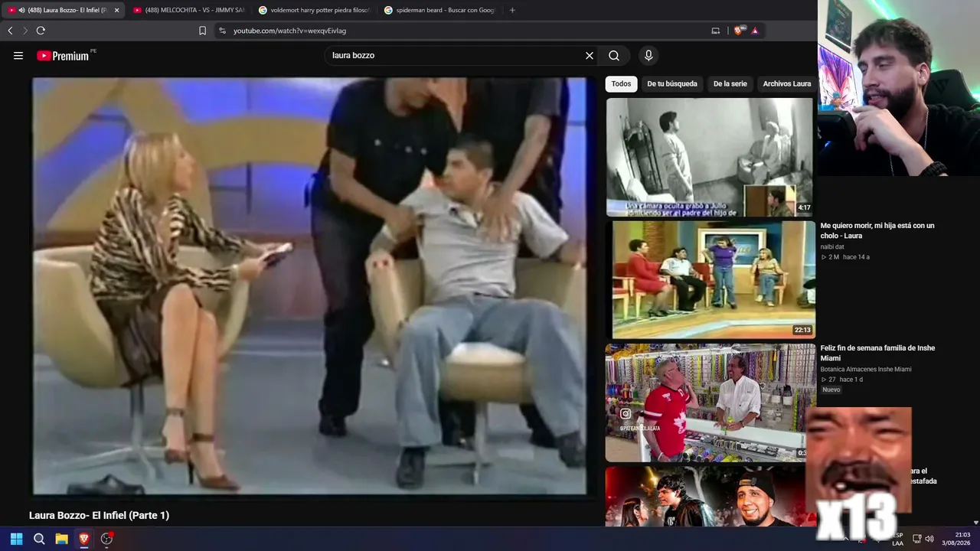The height and width of the screenshot is (551, 980).
Task: Open 'Me quiero morir, mi hija' video title
Action: pyautogui.click(x=877, y=230)
